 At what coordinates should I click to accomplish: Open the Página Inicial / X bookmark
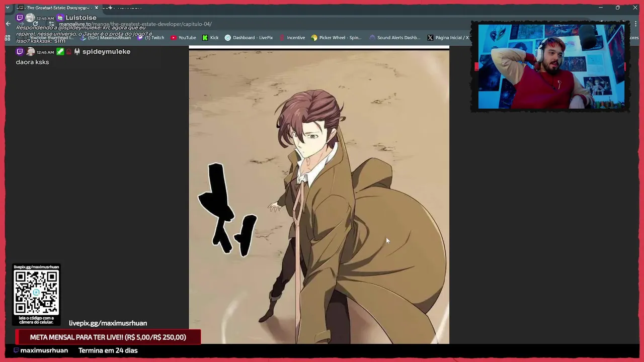point(448,38)
